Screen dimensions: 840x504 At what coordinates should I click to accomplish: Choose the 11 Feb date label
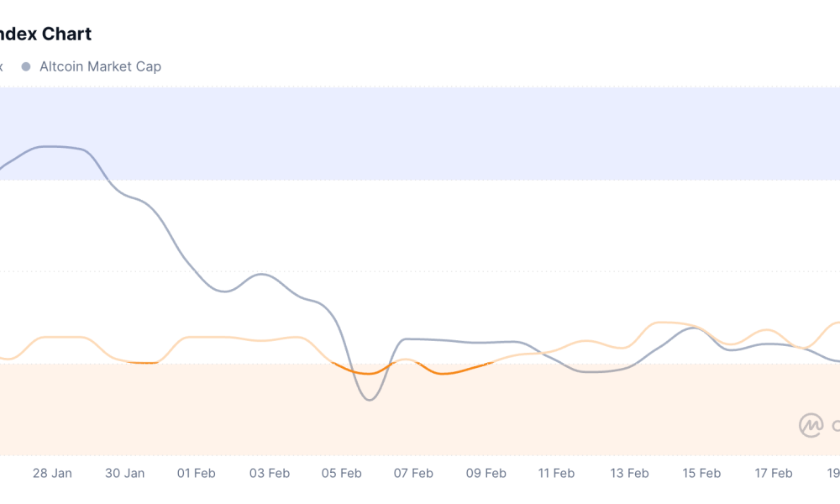click(556, 474)
